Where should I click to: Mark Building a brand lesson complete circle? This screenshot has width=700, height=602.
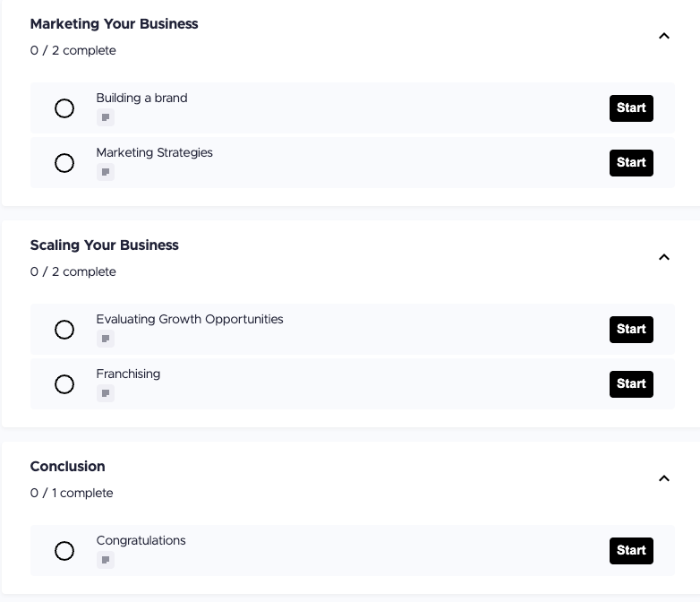click(x=64, y=108)
